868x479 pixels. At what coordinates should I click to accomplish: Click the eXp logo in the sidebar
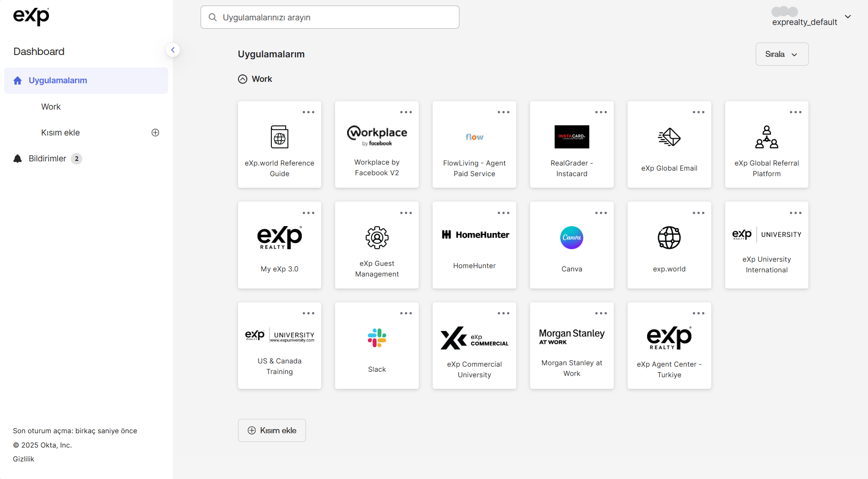pyautogui.click(x=31, y=17)
